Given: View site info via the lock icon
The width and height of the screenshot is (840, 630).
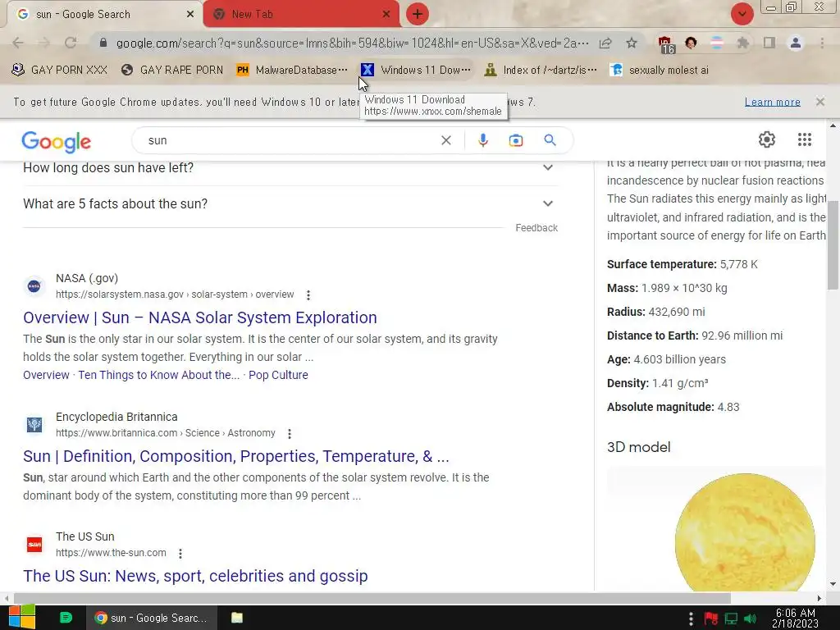Looking at the screenshot, I should (x=103, y=43).
